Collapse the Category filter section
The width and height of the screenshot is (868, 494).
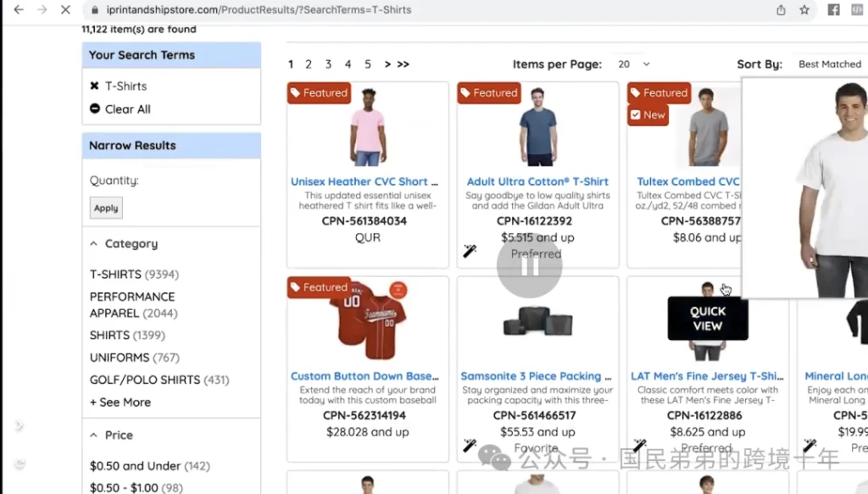click(94, 244)
